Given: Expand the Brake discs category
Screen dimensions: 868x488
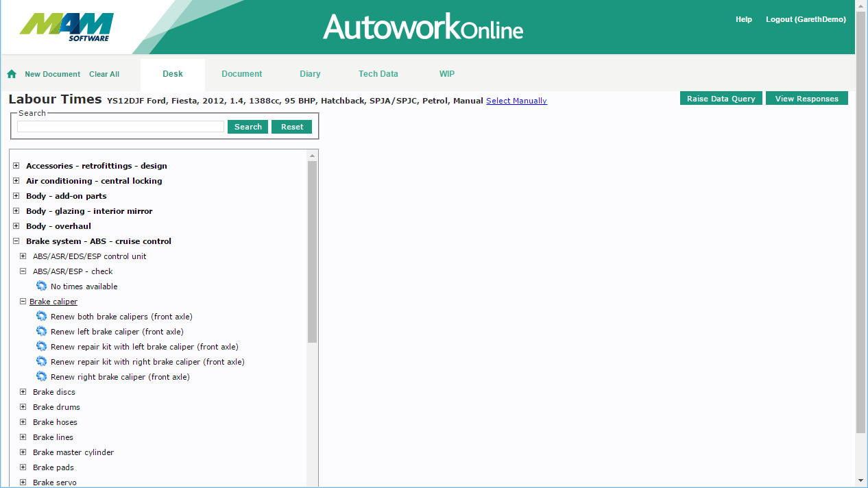Looking at the screenshot, I should click(23, 392).
